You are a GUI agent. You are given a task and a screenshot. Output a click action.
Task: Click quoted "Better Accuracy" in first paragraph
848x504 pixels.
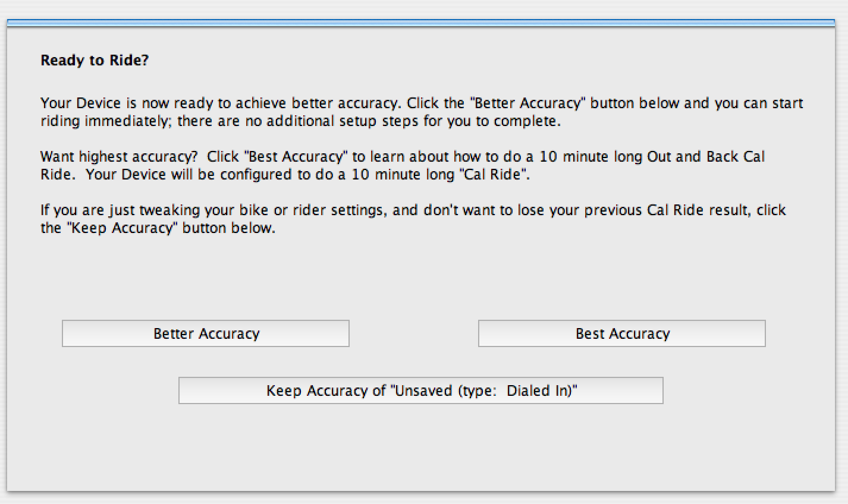click(x=527, y=103)
